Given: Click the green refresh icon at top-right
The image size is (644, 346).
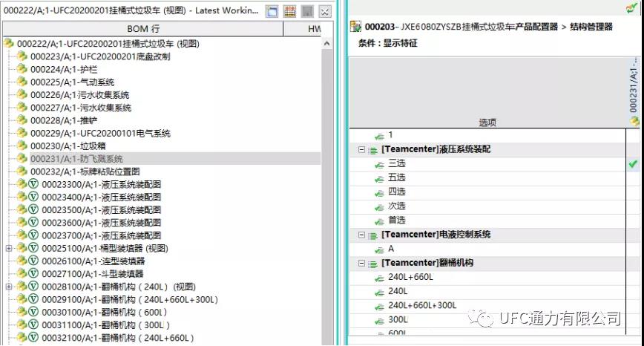Looking at the screenshot, I should coord(632,8).
